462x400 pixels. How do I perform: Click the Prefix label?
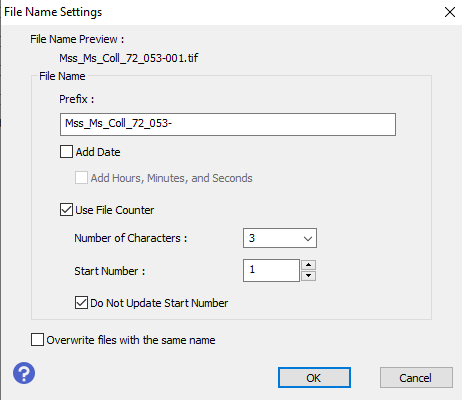tap(76, 99)
